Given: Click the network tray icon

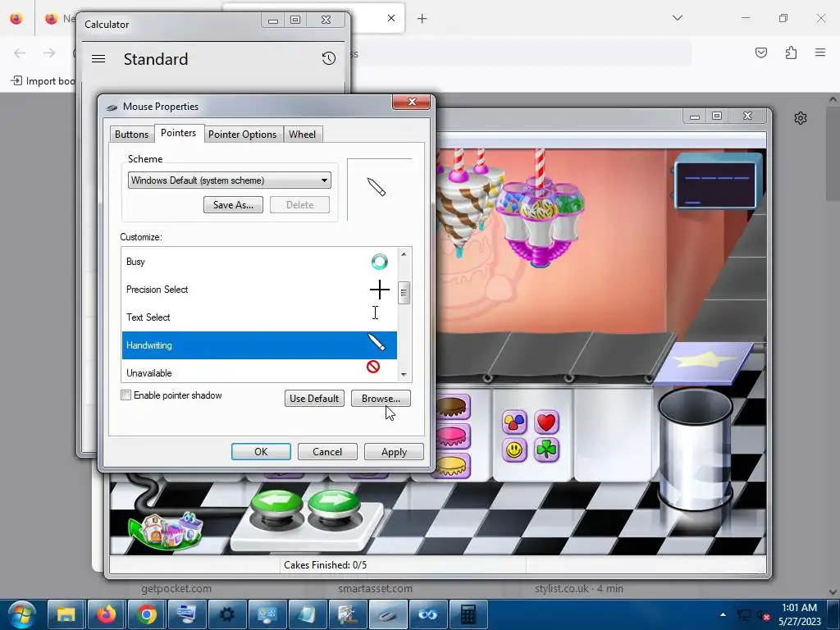Looking at the screenshot, I should [743, 615].
